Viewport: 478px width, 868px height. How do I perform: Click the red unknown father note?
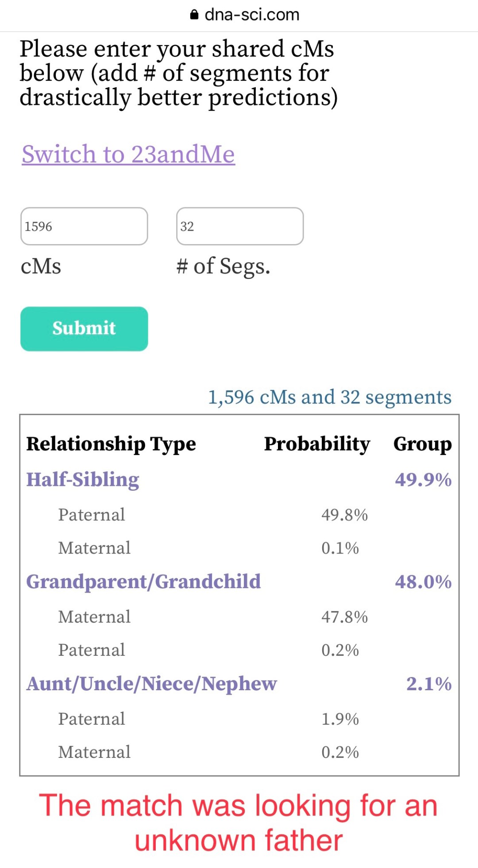pyautogui.click(x=239, y=822)
